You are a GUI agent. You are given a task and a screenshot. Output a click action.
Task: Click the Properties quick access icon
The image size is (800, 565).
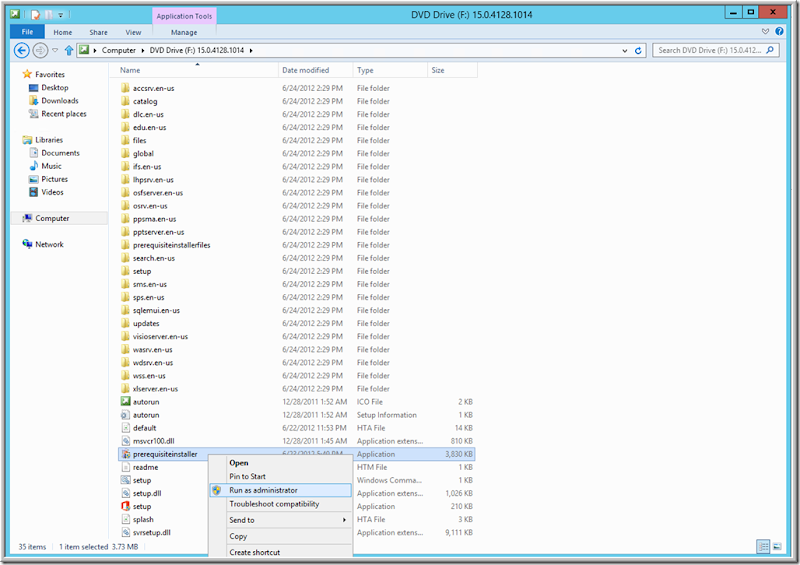35,15
